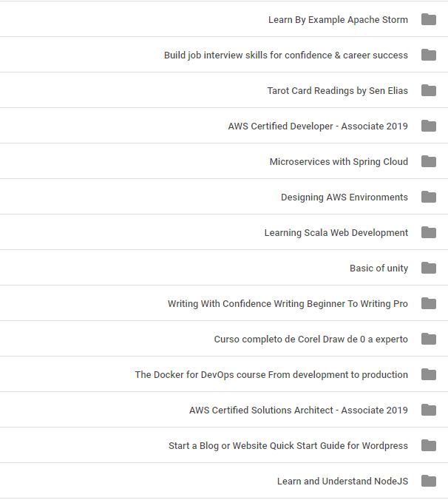Select the Learning Scala Web Development title
This screenshot has height=500, width=448.
336,233
